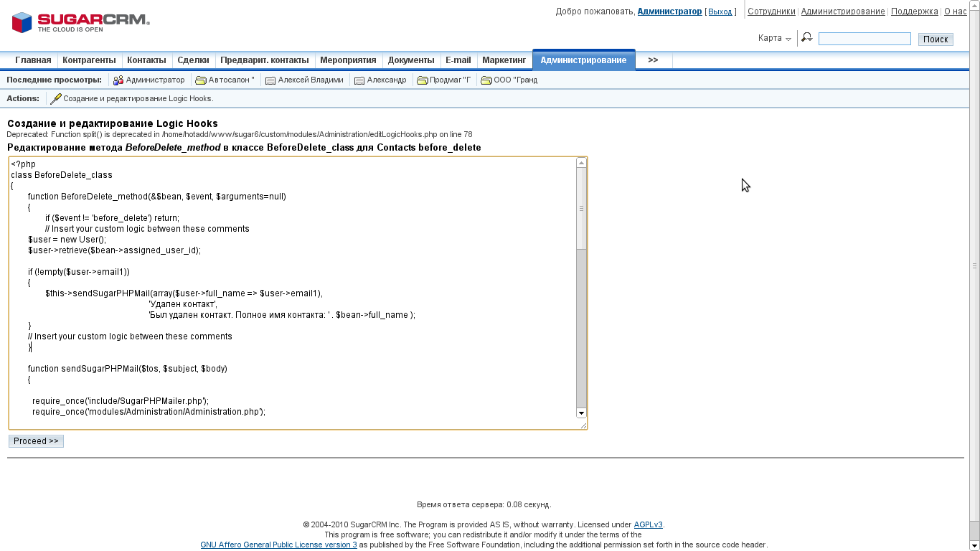This screenshot has height=551, width=980.
Task: Open the Маркетинг tab
Action: click(504, 60)
